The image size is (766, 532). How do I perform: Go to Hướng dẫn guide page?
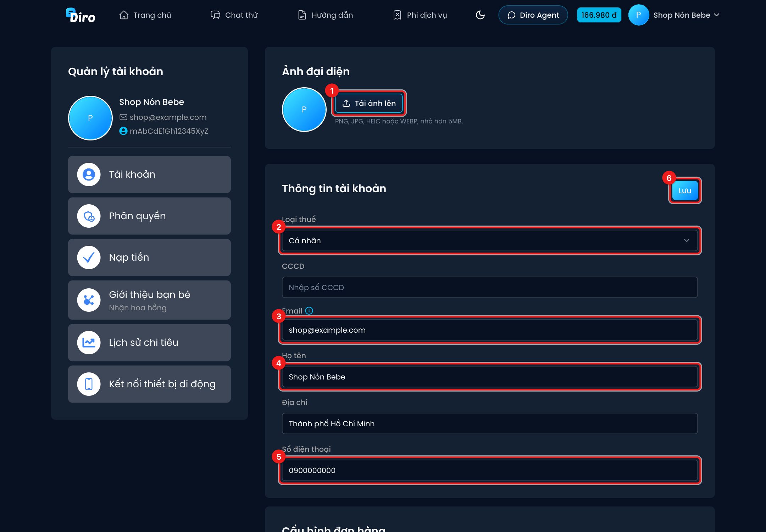(325, 15)
